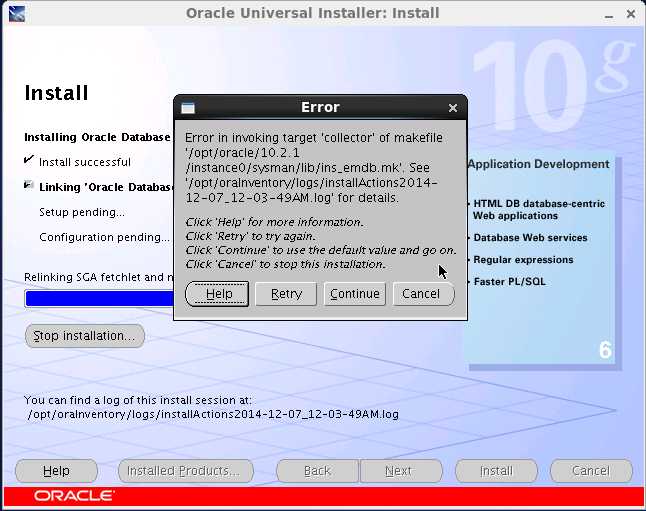Click the 'Install' page heading
646x511 pixels.
[56, 93]
